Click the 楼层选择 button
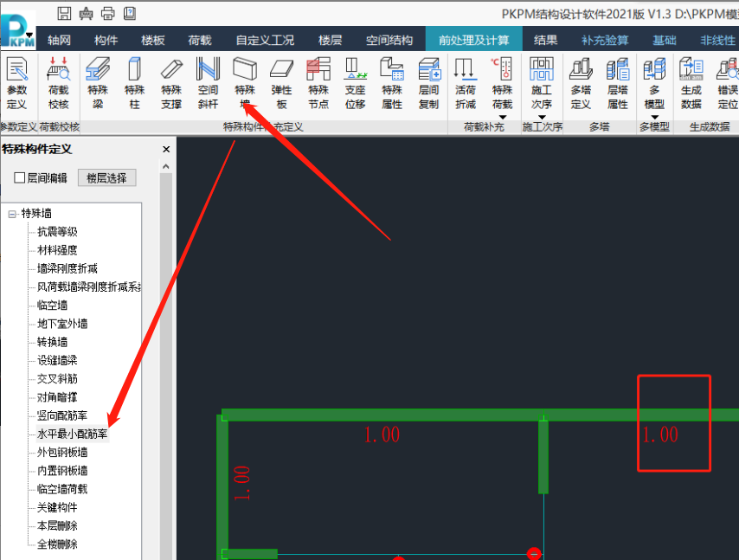Screen dimensions: 739x560 point(107,177)
